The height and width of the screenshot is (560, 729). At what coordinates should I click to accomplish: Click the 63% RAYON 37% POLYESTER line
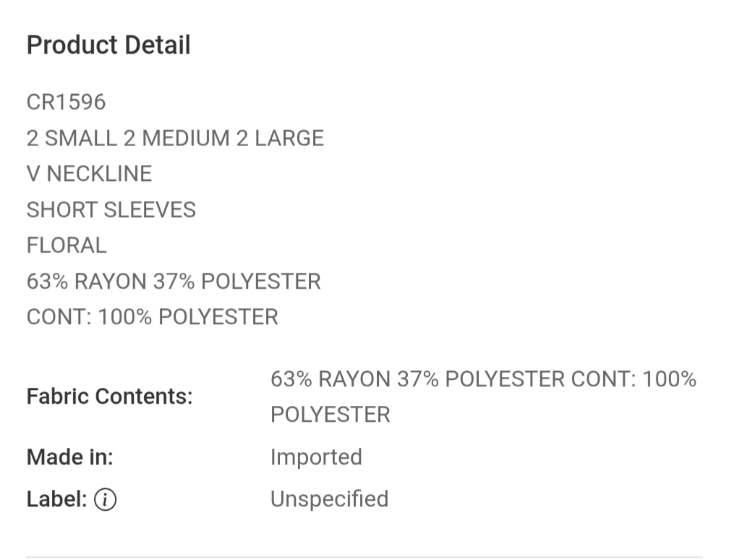coord(174,281)
